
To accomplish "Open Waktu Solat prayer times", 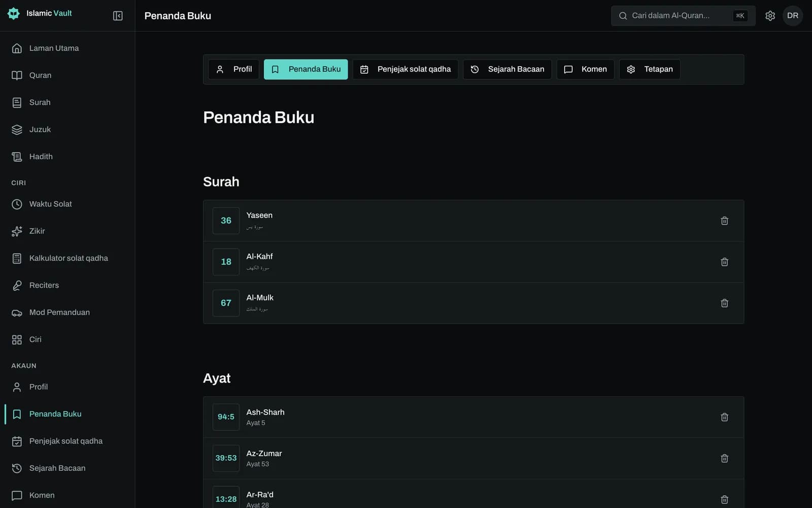I will click(x=67, y=204).
